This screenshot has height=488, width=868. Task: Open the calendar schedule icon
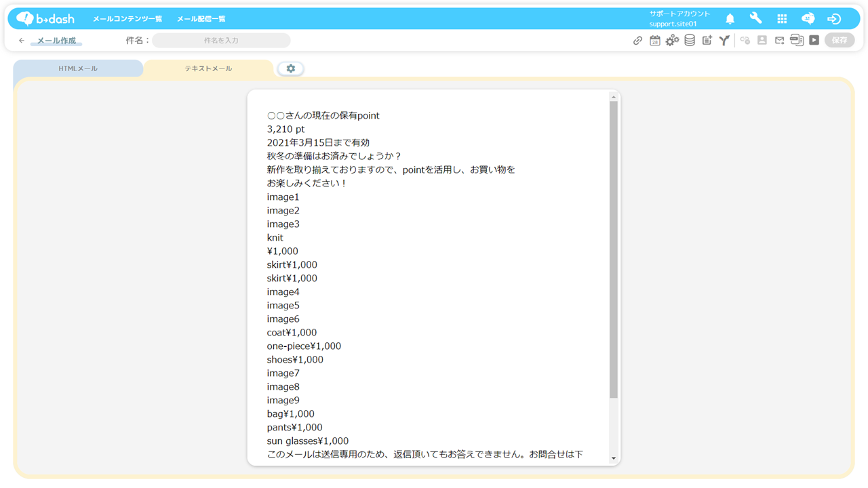654,41
